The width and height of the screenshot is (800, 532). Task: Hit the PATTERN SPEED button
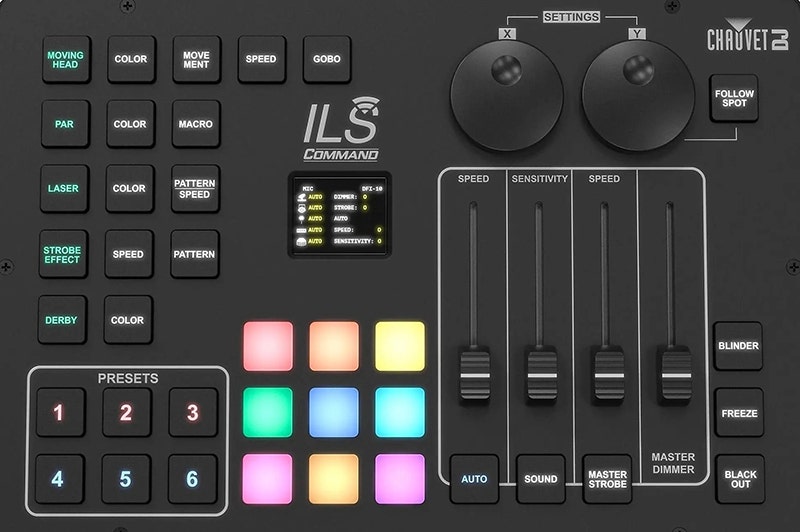tap(195, 189)
